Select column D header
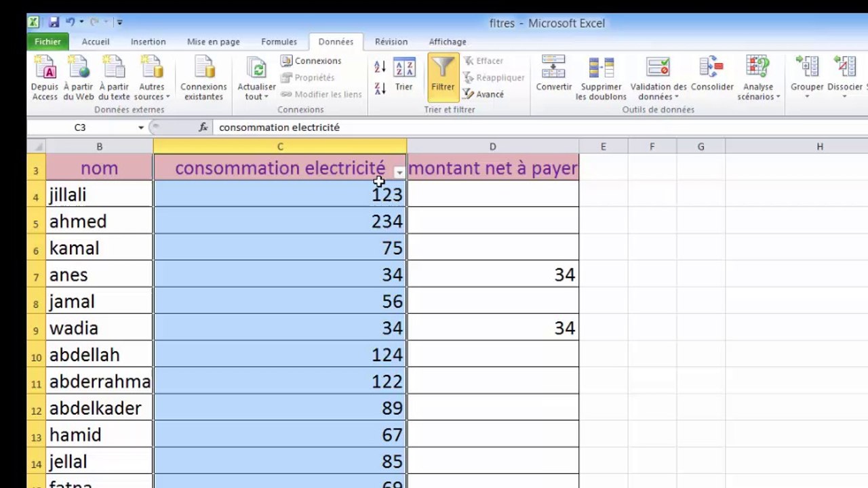 493,146
